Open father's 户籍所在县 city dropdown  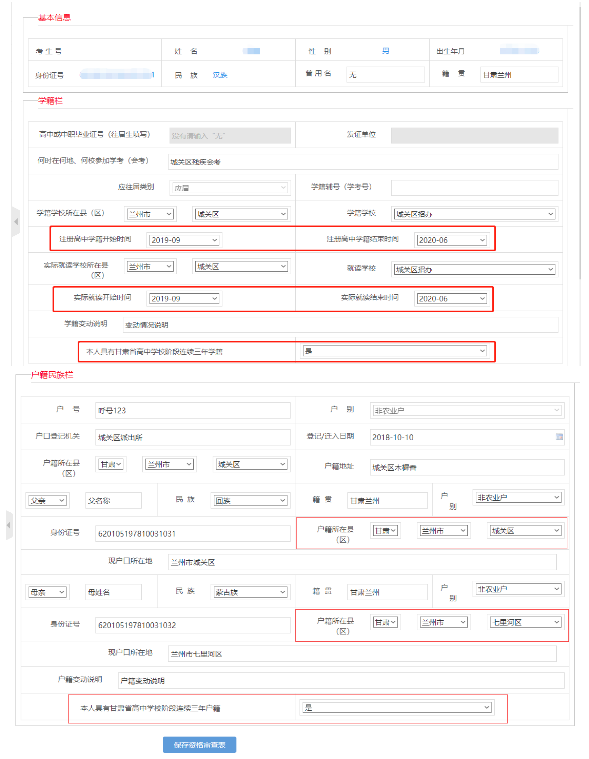click(x=444, y=531)
